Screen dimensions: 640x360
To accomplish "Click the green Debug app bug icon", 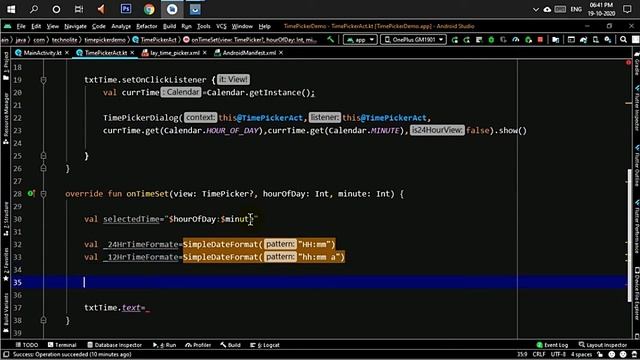I will (x=491, y=40).
